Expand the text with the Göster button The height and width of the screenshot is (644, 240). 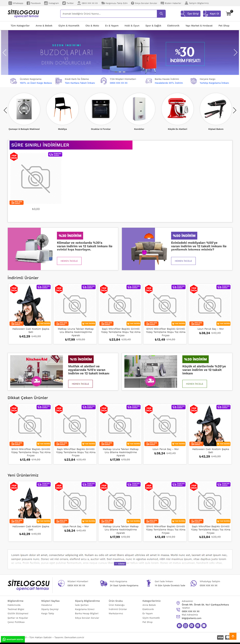point(120,563)
